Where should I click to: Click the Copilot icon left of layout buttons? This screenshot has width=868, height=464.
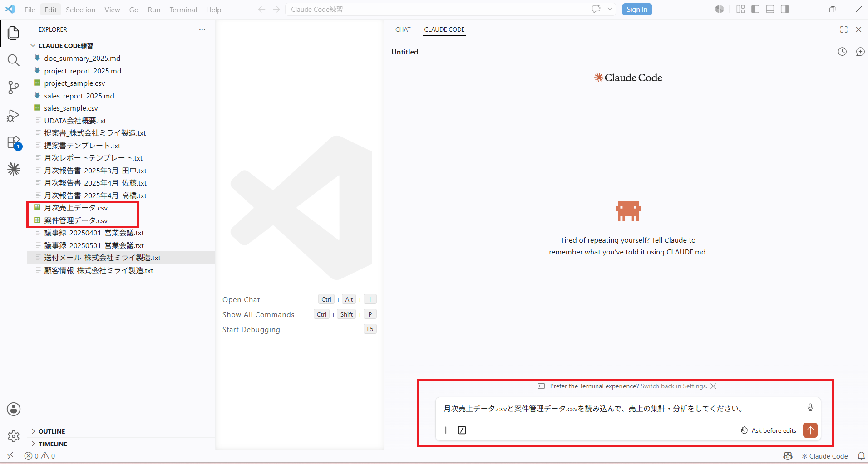[720, 9]
